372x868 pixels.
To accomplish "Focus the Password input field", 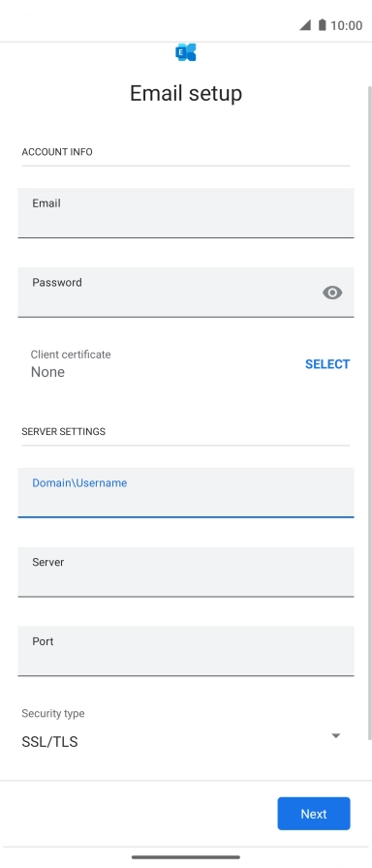I will pyautogui.click(x=185, y=293).
